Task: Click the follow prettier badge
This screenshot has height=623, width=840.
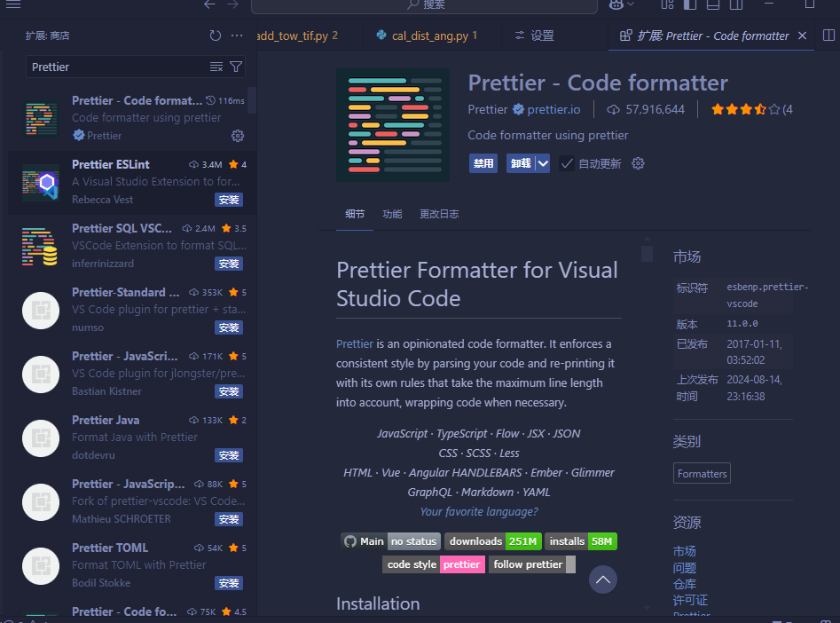Action: coord(532,564)
